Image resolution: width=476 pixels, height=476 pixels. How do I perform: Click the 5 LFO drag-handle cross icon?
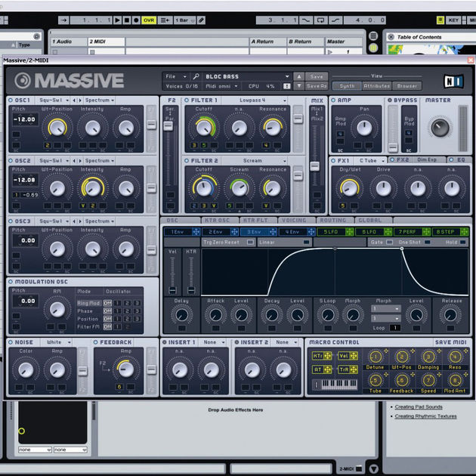(x=349, y=232)
